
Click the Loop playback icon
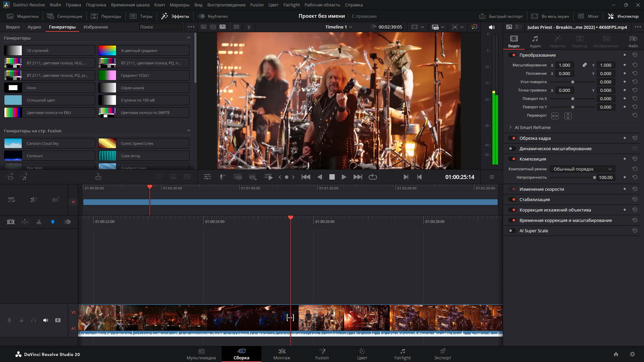(373, 177)
